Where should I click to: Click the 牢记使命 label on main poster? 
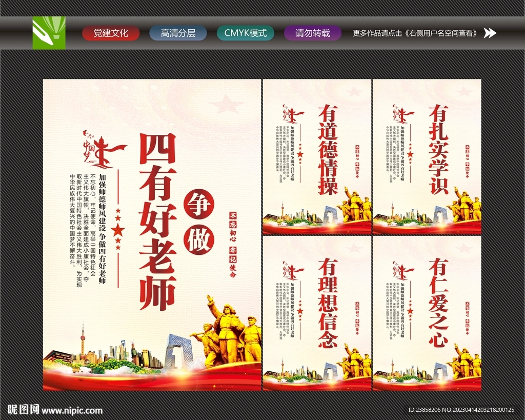point(233,263)
